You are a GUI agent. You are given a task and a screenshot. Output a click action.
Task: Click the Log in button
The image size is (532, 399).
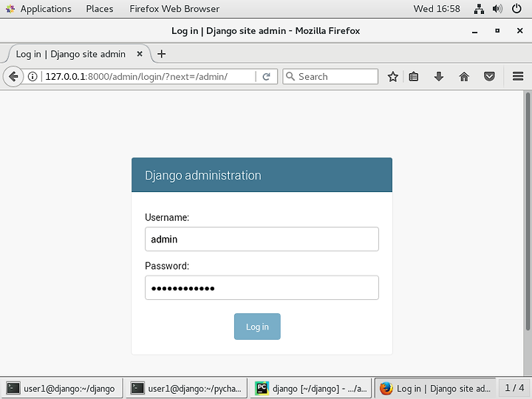coord(257,327)
